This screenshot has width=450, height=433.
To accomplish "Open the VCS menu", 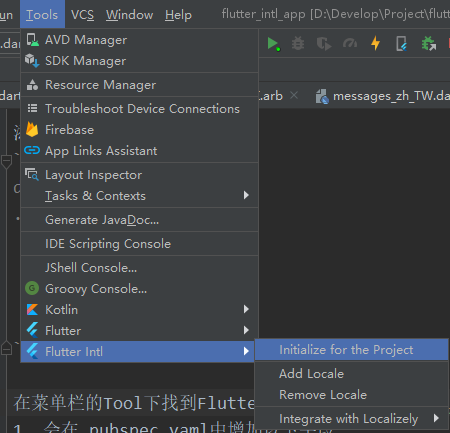I will pos(82,15).
